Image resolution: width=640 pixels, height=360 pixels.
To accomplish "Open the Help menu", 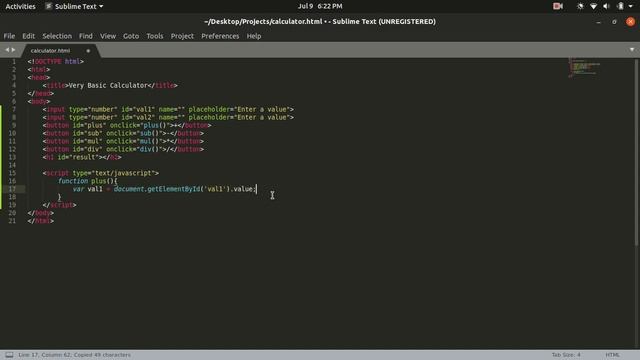I will pyautogui.click(x=254, y=36).
